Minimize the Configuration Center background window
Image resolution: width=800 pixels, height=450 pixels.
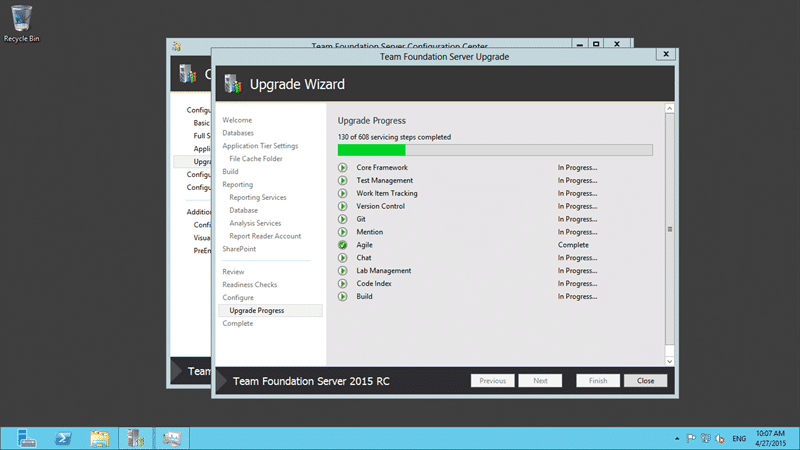[x=580, y=44]
